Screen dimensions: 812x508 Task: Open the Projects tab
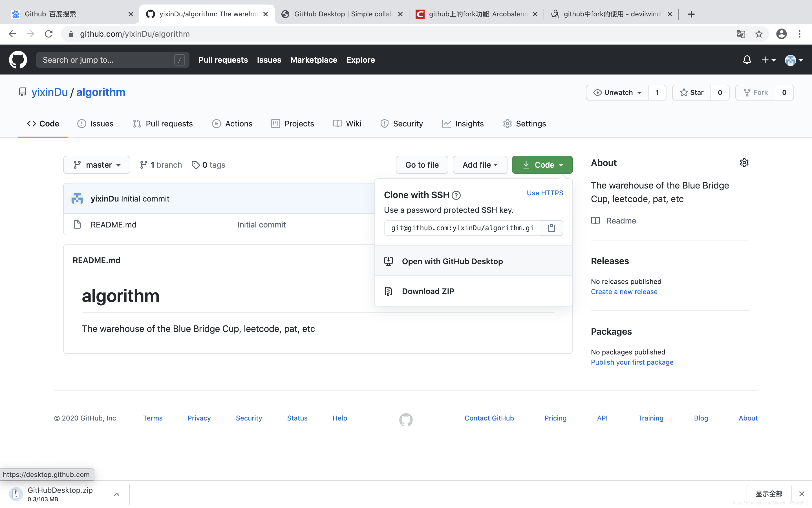click(x=293, y=124)
